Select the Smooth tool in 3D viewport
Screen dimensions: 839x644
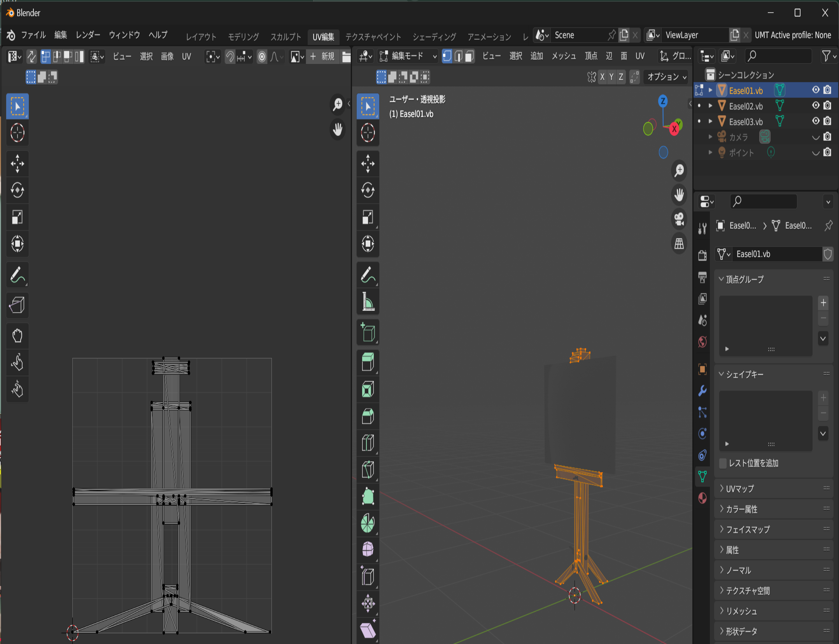tap(368, 550)
